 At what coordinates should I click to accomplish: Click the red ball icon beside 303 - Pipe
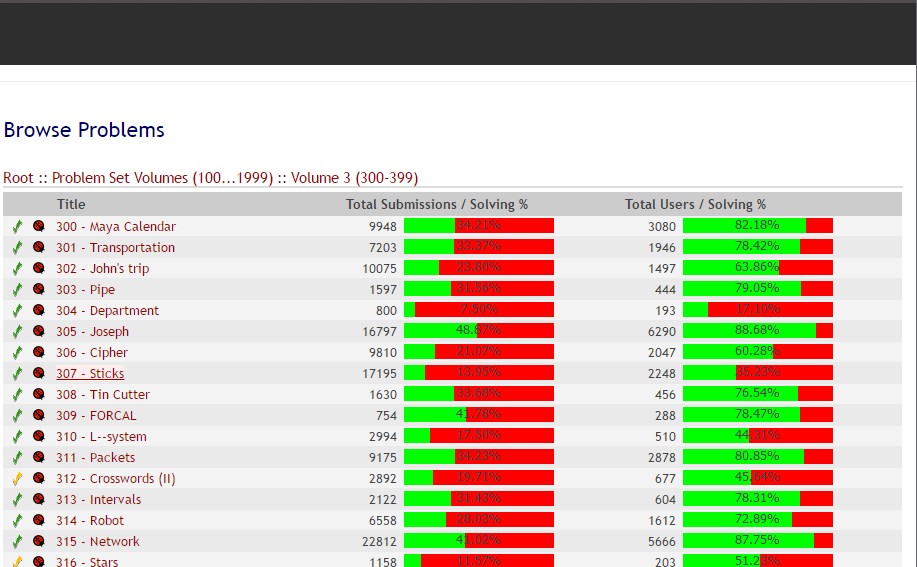pyautogui.click(x=39, y=289)
